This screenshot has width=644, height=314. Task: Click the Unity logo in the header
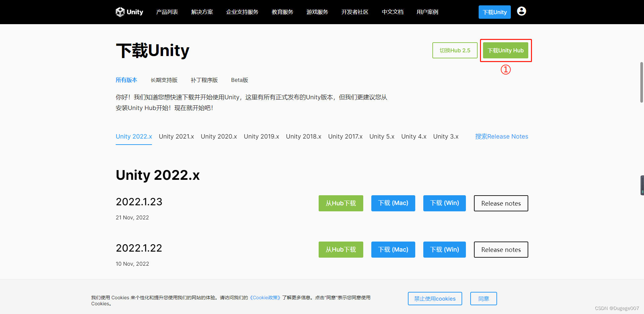point(129,12)
